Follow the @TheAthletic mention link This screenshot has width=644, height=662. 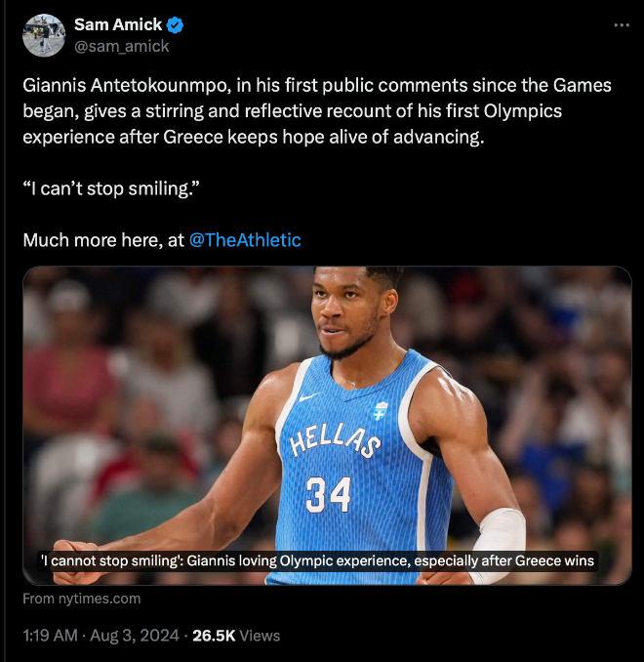pyautogui.click(x=245, y=240)
